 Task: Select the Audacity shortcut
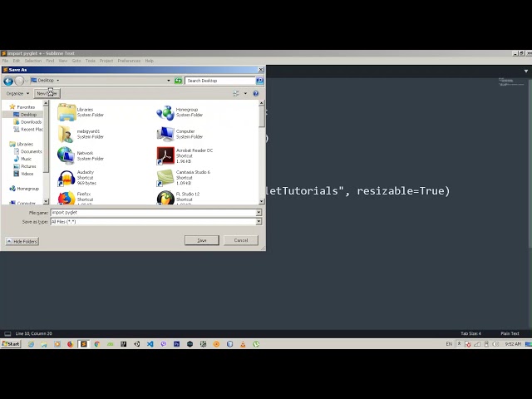click(x=77, y=177)
